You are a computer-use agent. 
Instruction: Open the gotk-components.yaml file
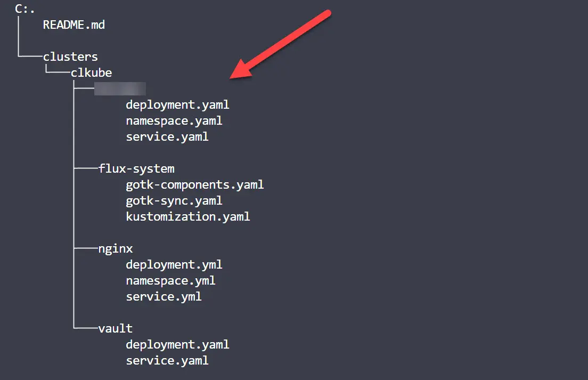tap(195, 184)
